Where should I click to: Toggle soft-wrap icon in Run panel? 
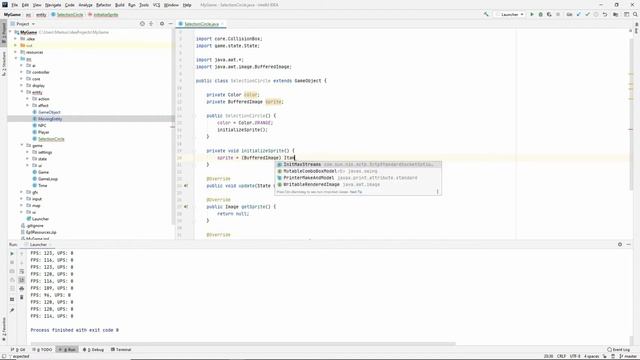click(22, 271)
